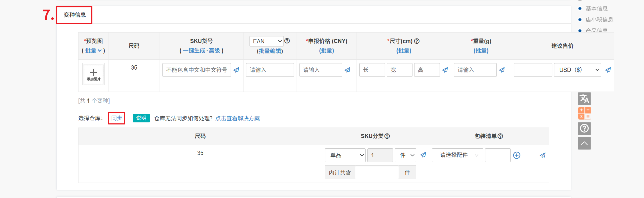Image resolution: width=644 pixels, height=198 pixels.
Task: Jump to 基本信息 section in side navigation
Action: pyautogui.click(x=596, y=9)
